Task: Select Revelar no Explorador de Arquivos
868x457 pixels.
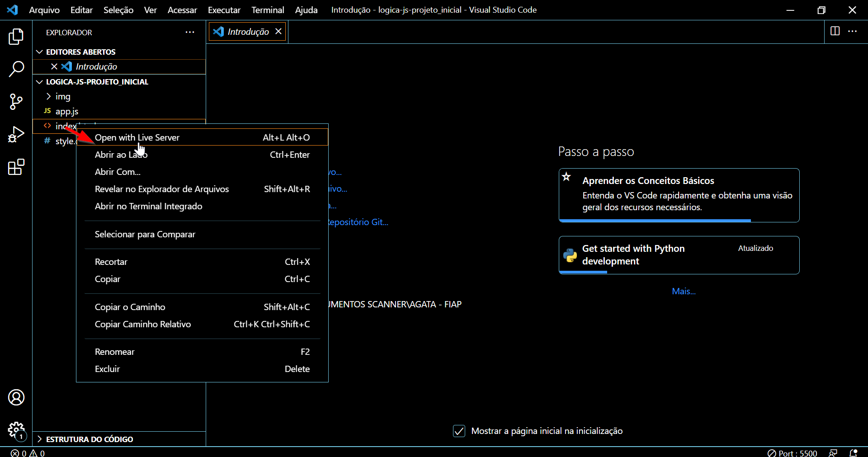Action: point(202,189)
